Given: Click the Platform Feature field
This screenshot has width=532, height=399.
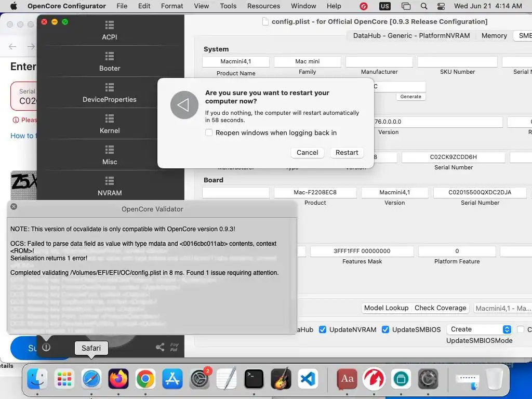Looking at the screenshot, I should click(x=457, y=251).
